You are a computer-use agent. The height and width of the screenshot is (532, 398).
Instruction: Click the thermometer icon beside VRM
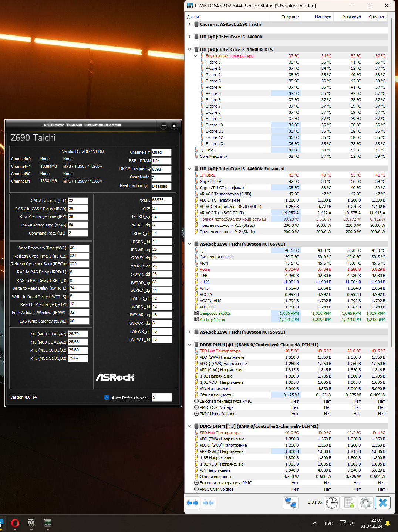point(196,263)
